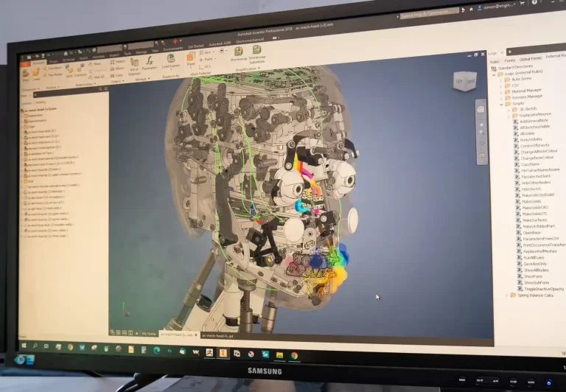This screenshot has width=566, height=392.
Task: Open File Explorer from the taskbar
Action: [279, 355]
